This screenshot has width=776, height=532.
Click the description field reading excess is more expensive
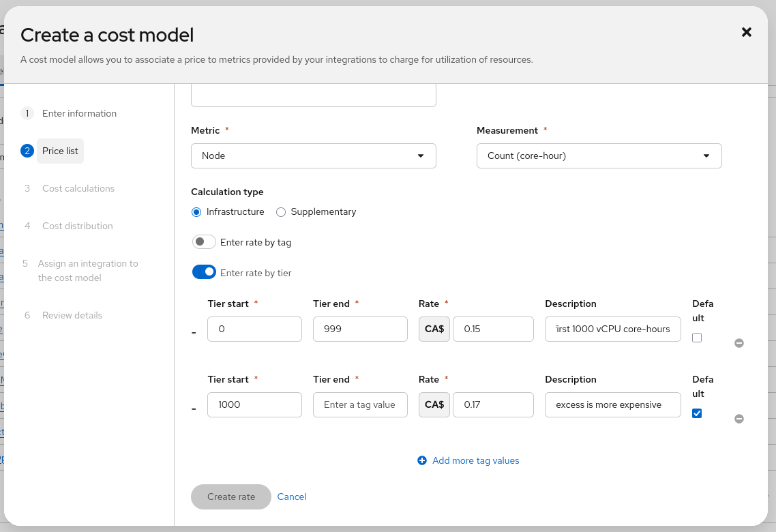tap(612, 404)
